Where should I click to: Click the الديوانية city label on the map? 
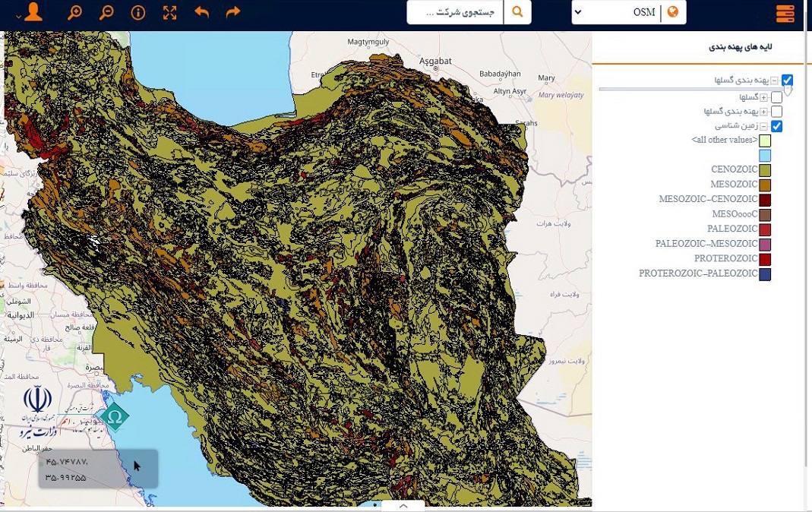pyautogui.click(x=21, y=315)
